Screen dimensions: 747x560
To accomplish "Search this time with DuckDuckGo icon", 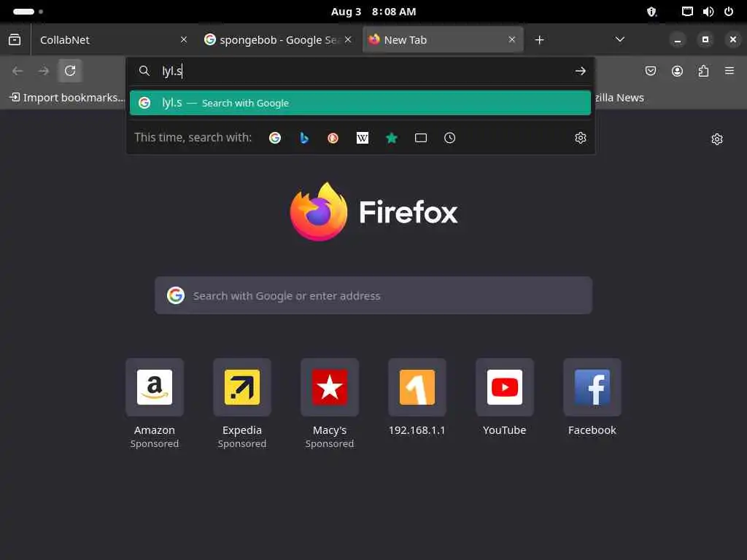I will pos(333,138).
